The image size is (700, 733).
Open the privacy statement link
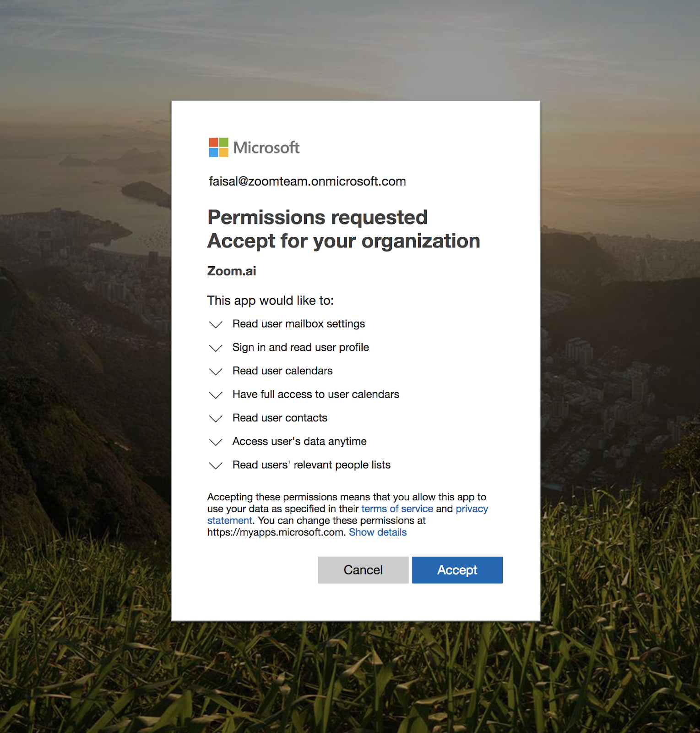point(472,509)
